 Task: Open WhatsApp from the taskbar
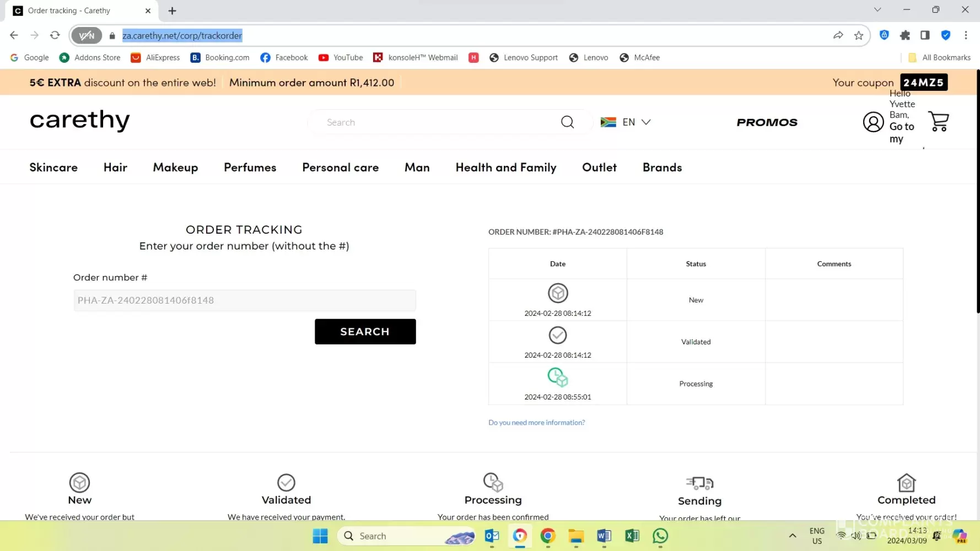point(660,536)
